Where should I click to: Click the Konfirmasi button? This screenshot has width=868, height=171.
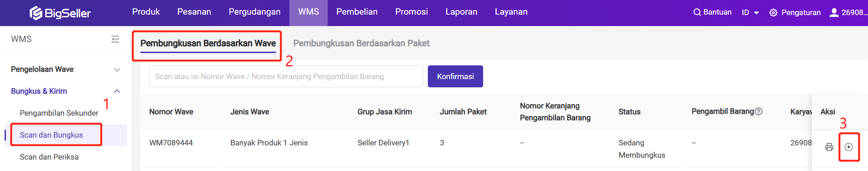(x=455, y=76)
